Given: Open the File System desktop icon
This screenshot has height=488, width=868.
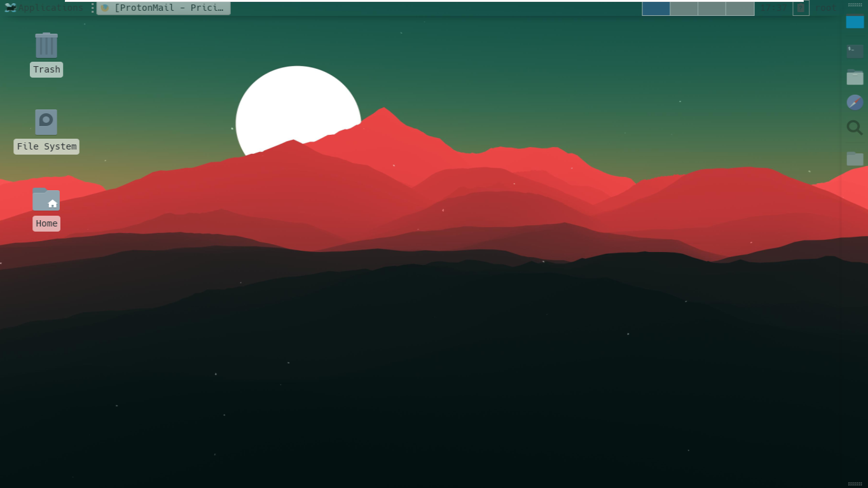Looking at the screenshot, I should [x=46, y=122].
